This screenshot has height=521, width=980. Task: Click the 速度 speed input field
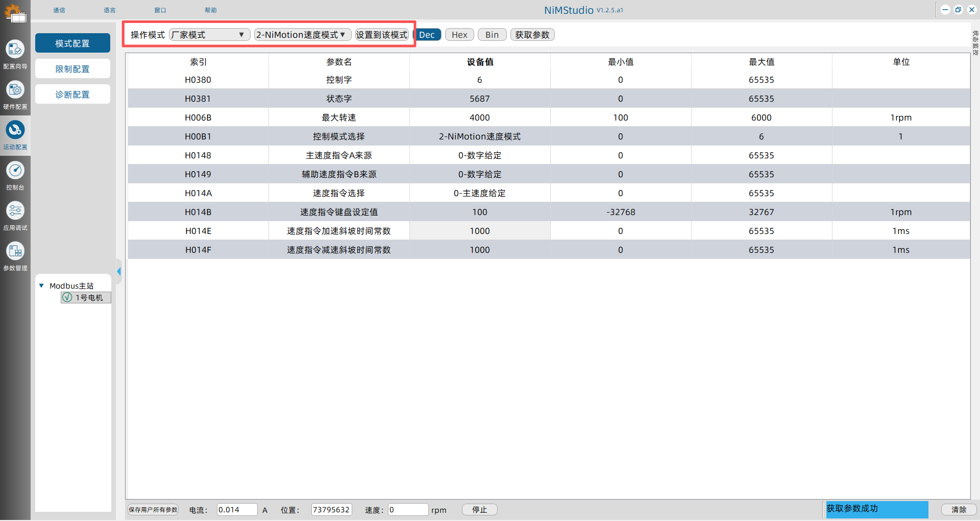408,510
